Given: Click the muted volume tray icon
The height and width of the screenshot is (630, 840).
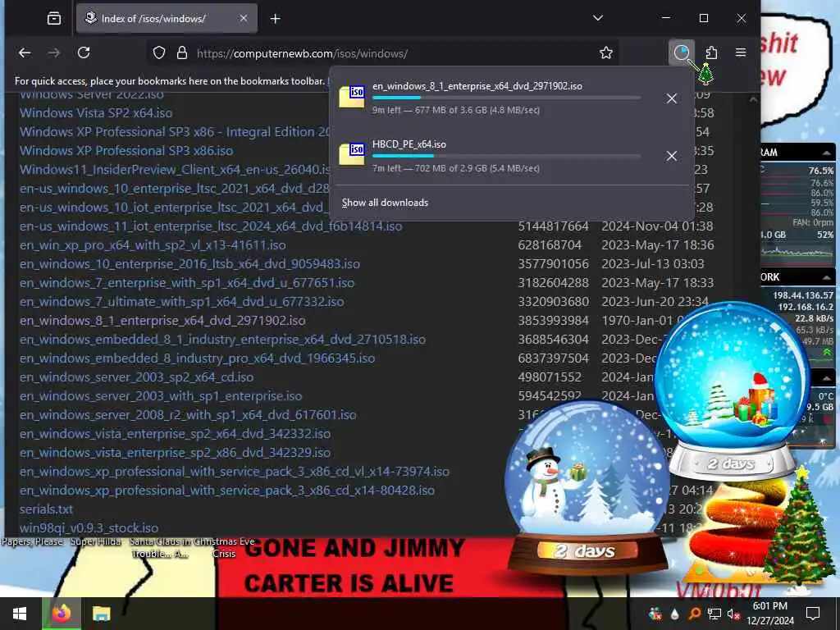Looking at the screenshot, I should 733,614.
